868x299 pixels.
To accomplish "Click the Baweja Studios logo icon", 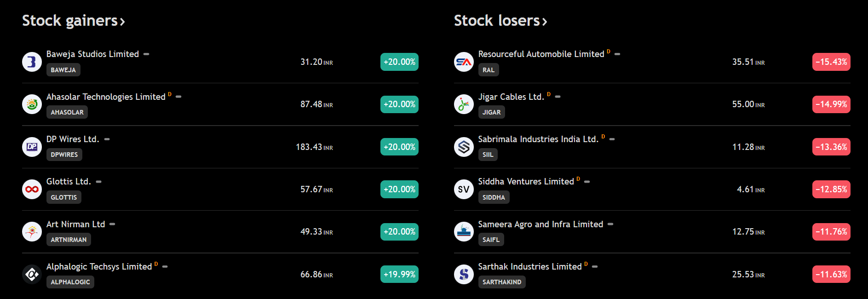I will (x=32, y=62).
